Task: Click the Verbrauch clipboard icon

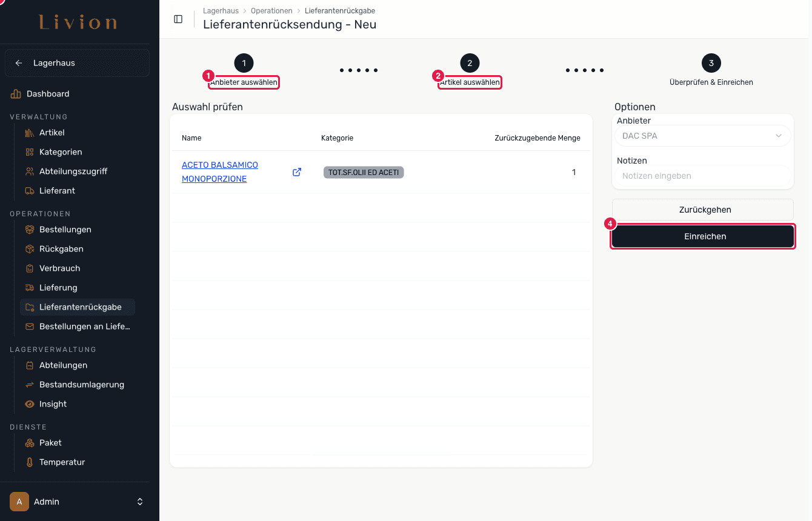Action: pos(30,268)
